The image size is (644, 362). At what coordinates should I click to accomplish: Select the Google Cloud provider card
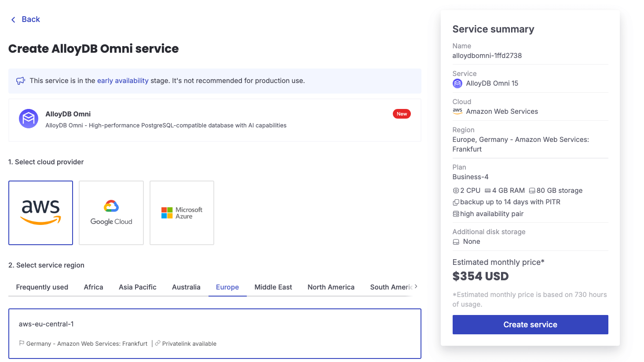point(111,213)
